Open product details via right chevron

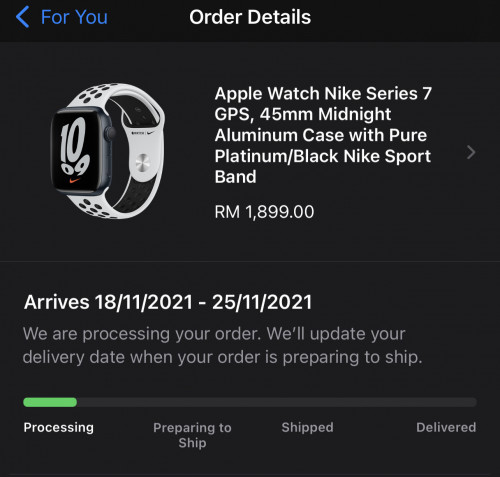tap(471, 152)
